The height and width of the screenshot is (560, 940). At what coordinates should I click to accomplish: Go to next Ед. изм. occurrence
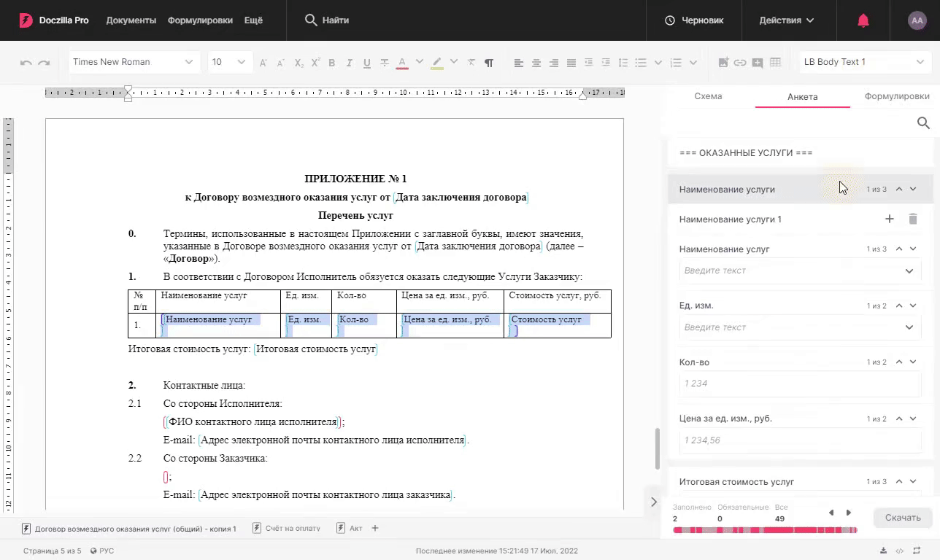click(x=913, y=306)
